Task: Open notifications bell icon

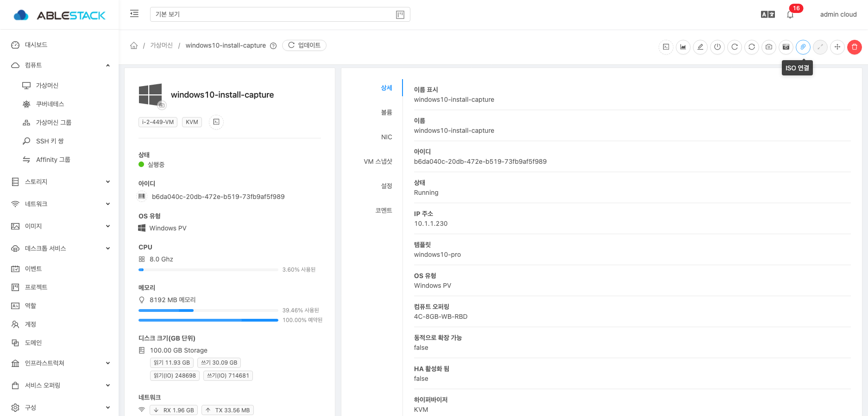Action: click(x=790, y=15)
